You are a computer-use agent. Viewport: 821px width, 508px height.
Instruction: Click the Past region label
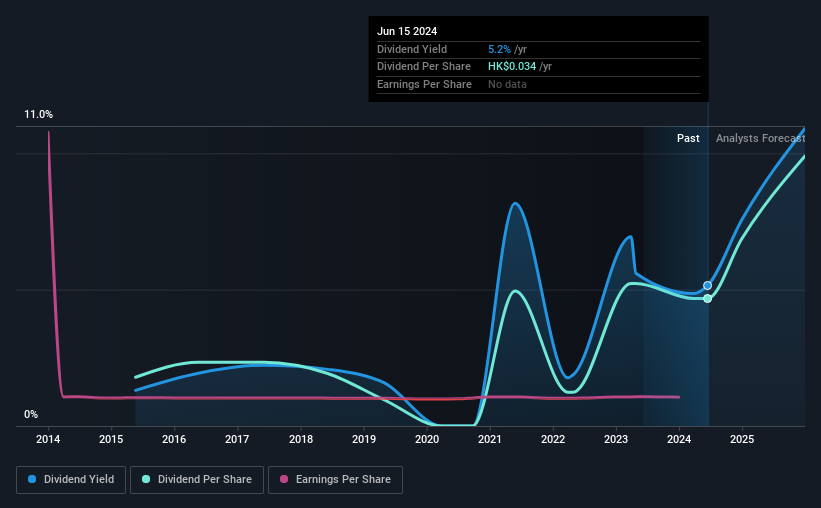(x=688, y=138)
